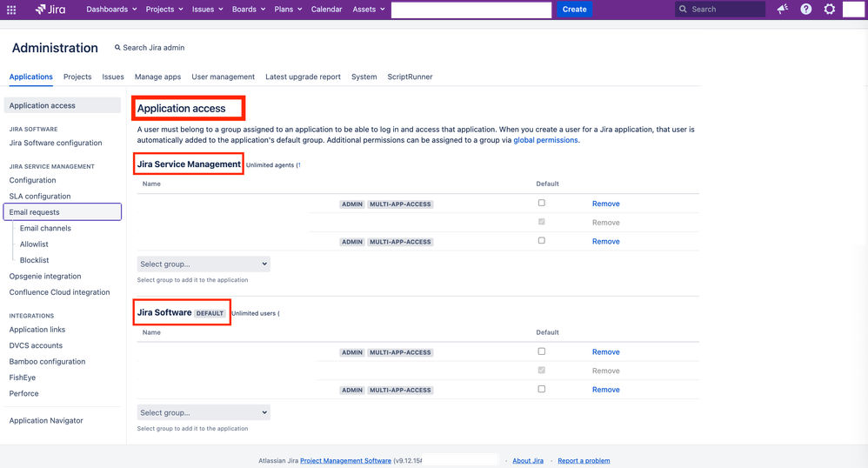Image resolution: width=868 pixels, height=468 pixels.
Task: Open Perforce in sidebar
Action: [23, 394]
